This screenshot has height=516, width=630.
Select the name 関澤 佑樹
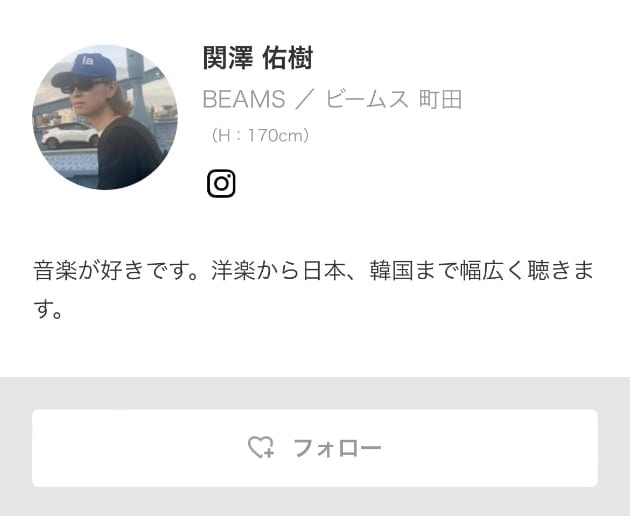[x=258, y=58]
